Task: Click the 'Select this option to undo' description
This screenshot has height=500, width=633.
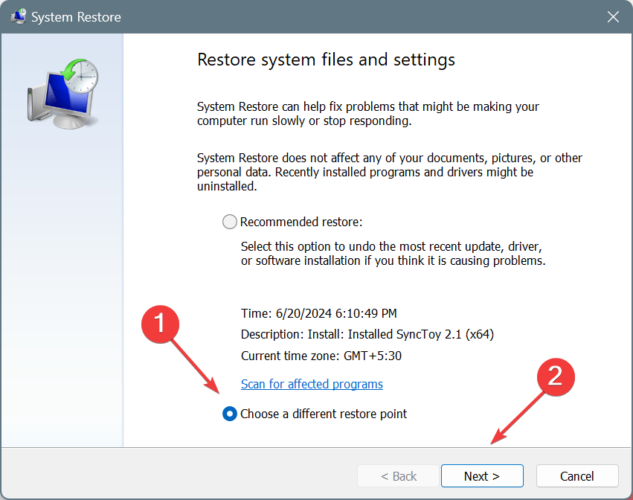Action: (393, 253)
